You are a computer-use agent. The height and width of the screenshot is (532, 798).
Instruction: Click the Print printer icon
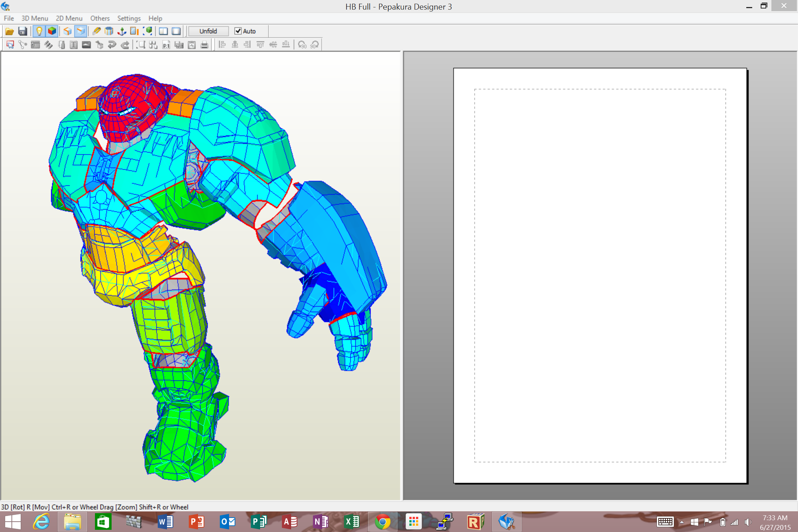point(204,45)
